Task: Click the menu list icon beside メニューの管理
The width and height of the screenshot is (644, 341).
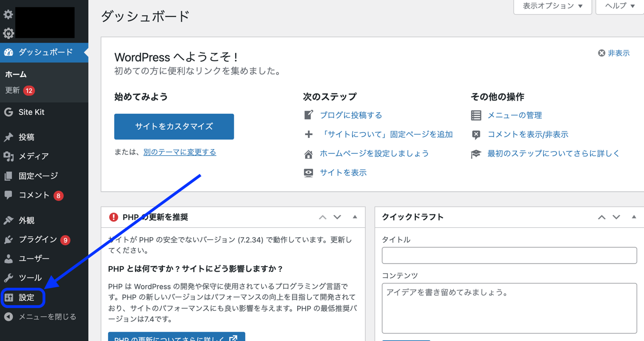Action: [x=476, y=115]
